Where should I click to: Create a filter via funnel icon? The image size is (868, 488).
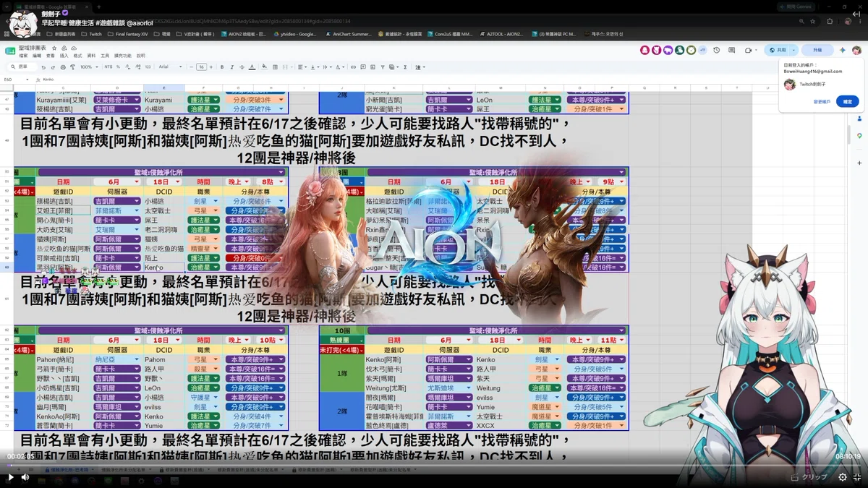coord(383,67)
